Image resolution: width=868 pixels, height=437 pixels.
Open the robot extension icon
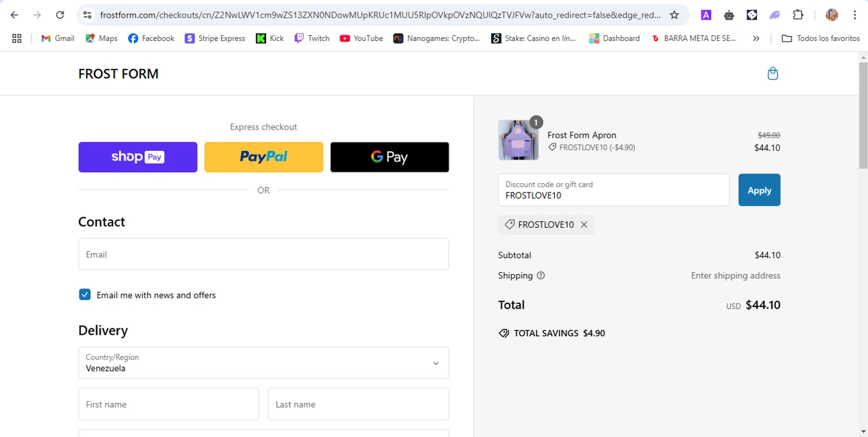click(x=729, y=15)
